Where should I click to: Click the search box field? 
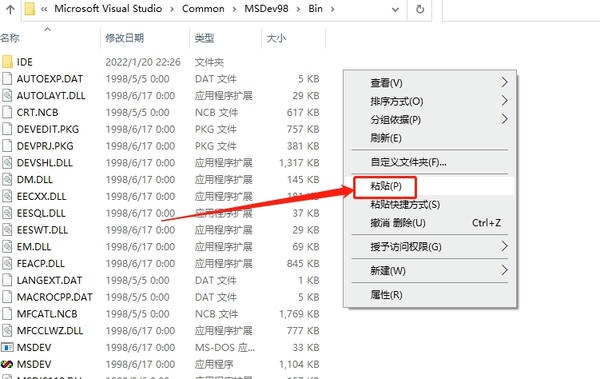click(521, 9)
